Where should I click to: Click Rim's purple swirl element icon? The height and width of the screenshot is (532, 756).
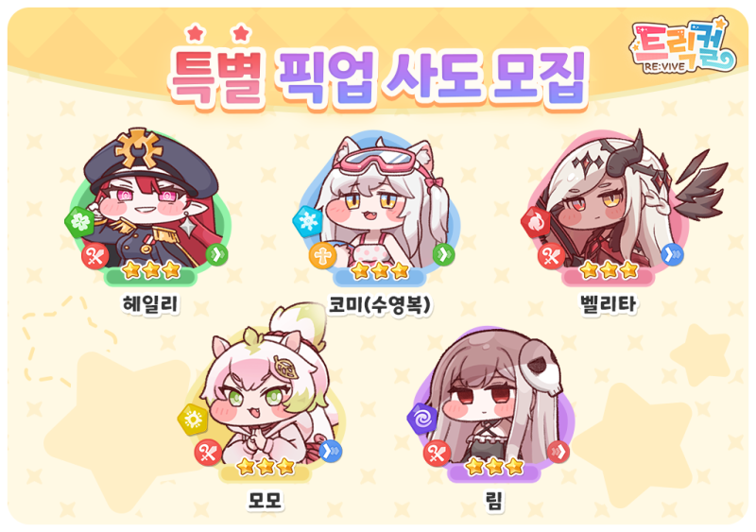tap(421, 419)
